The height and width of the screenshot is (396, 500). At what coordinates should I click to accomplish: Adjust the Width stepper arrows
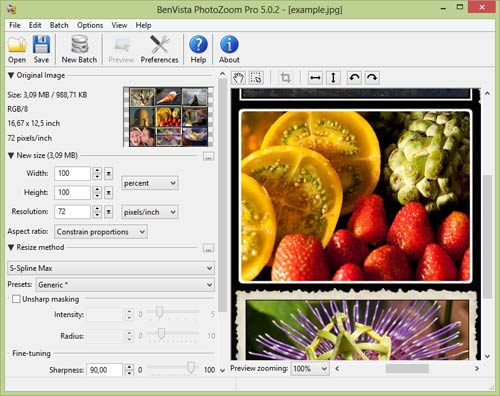97,174
